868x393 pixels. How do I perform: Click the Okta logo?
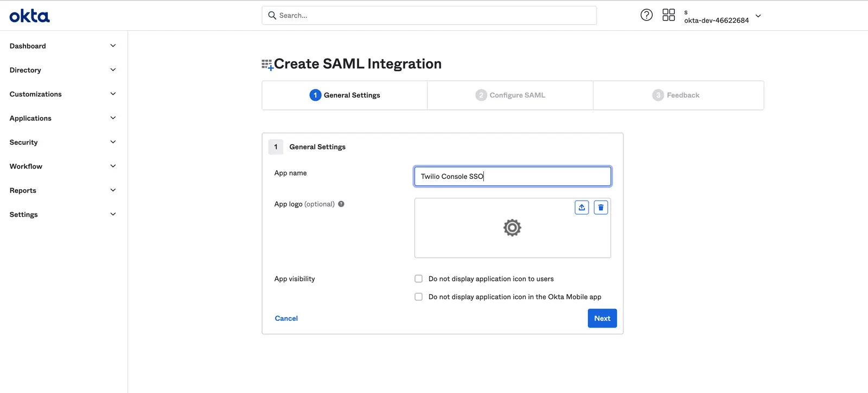coord(29,16)
